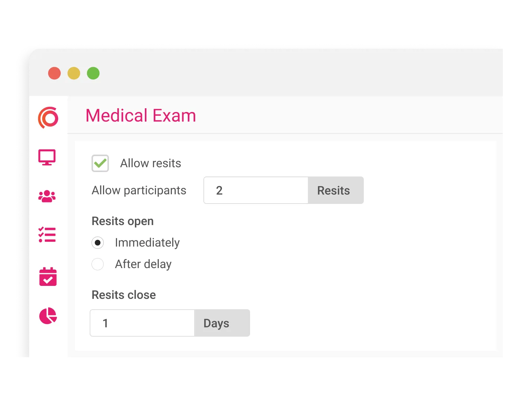
Task: Click the Resits close section heading
Action: coord(123,295)
